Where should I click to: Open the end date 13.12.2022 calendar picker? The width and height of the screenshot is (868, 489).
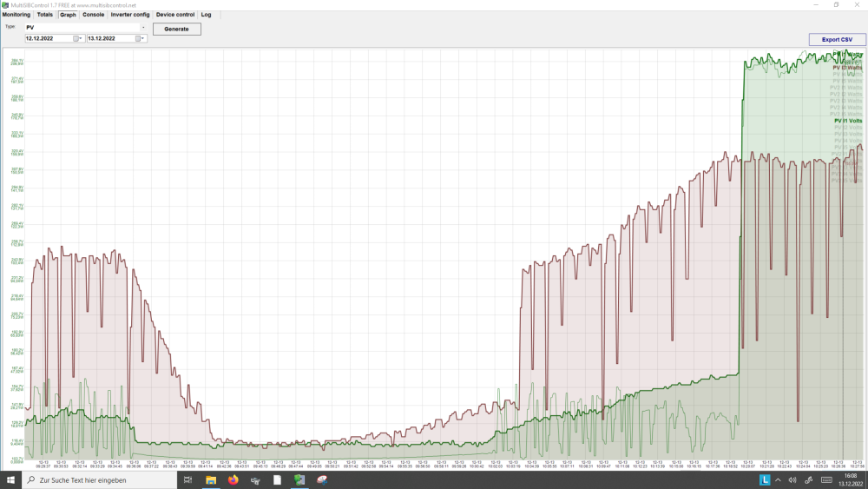click(138, 39)
